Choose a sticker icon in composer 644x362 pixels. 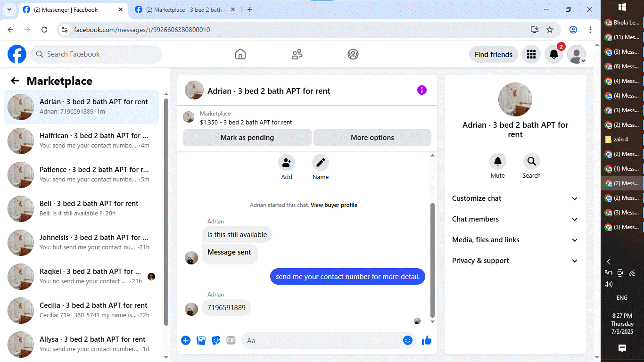[216, 340]
